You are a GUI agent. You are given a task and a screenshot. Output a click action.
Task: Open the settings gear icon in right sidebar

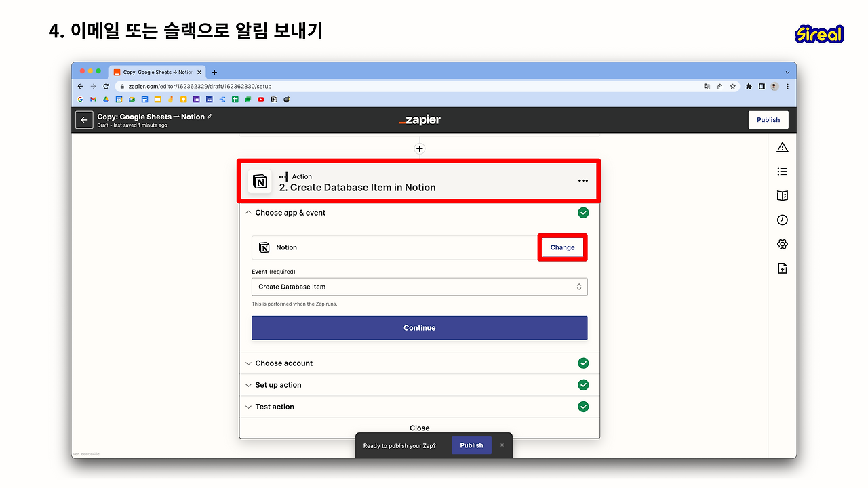(x=783, y=244)
